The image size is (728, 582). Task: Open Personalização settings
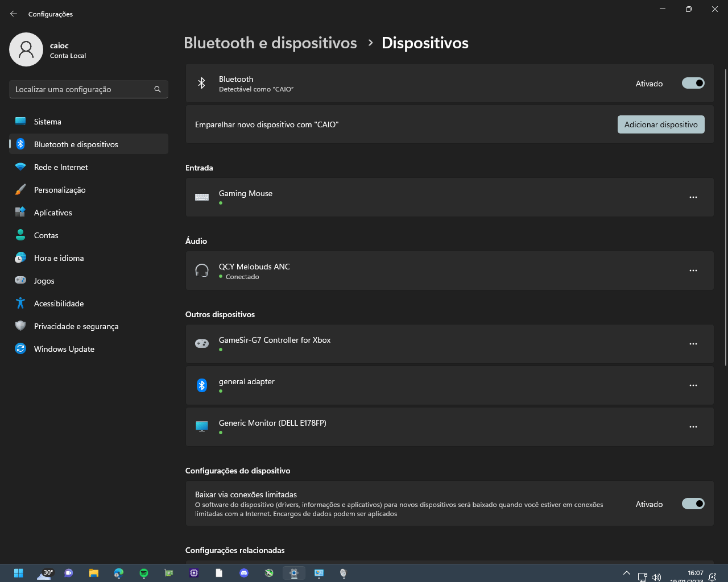(89, 190)
